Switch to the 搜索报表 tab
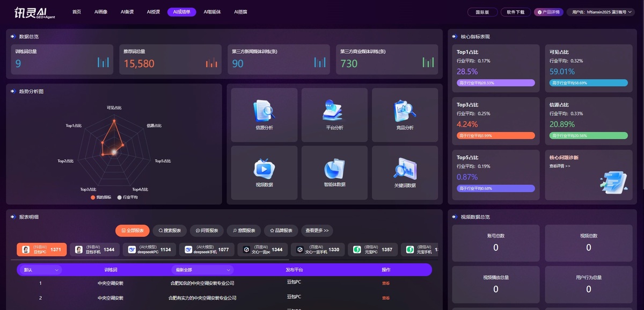 [x=169, y=230]
